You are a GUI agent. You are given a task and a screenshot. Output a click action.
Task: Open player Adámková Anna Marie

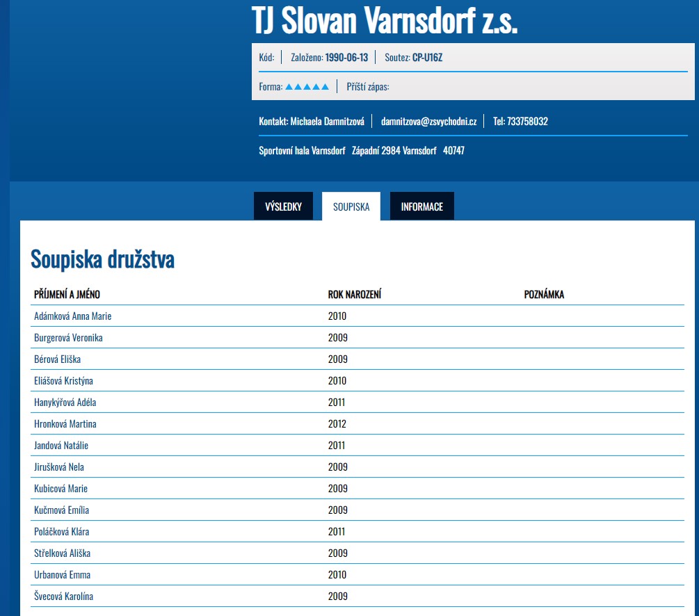(72, 316)
